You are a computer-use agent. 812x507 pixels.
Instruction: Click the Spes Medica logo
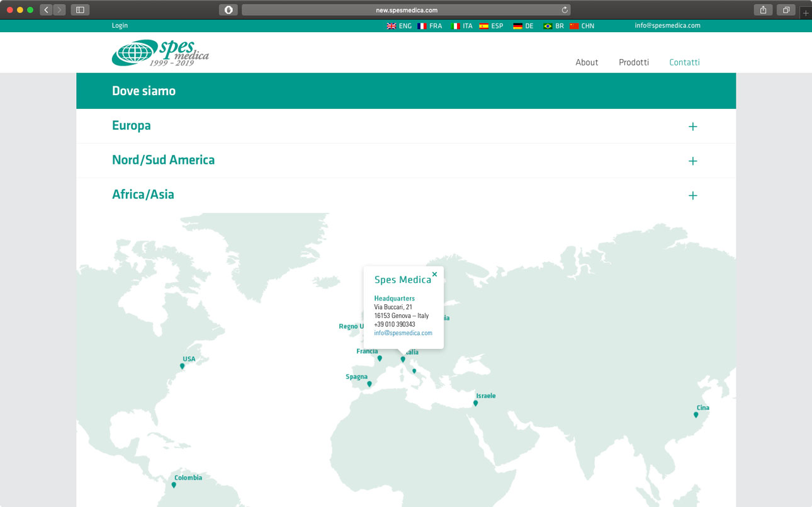160,52
